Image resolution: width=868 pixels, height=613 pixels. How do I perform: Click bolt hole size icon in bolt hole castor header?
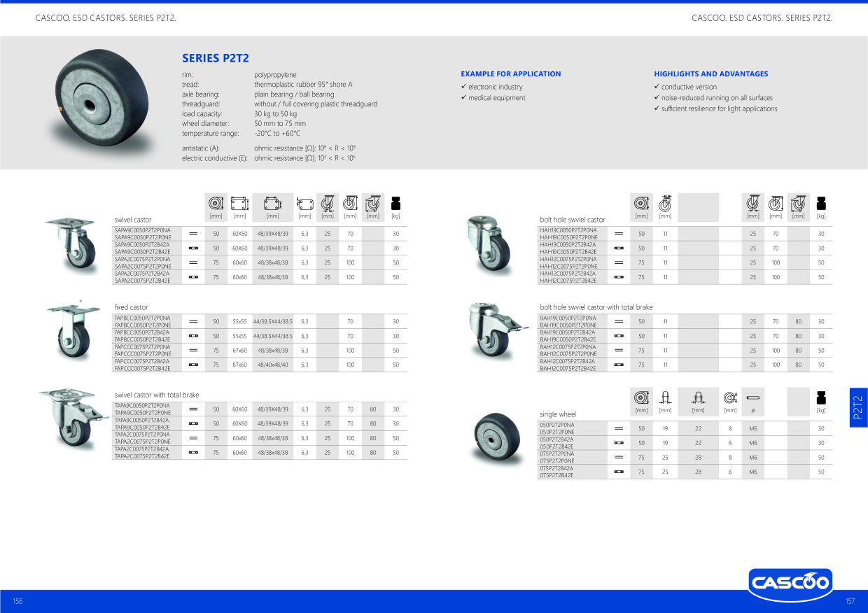coord(665,203)
